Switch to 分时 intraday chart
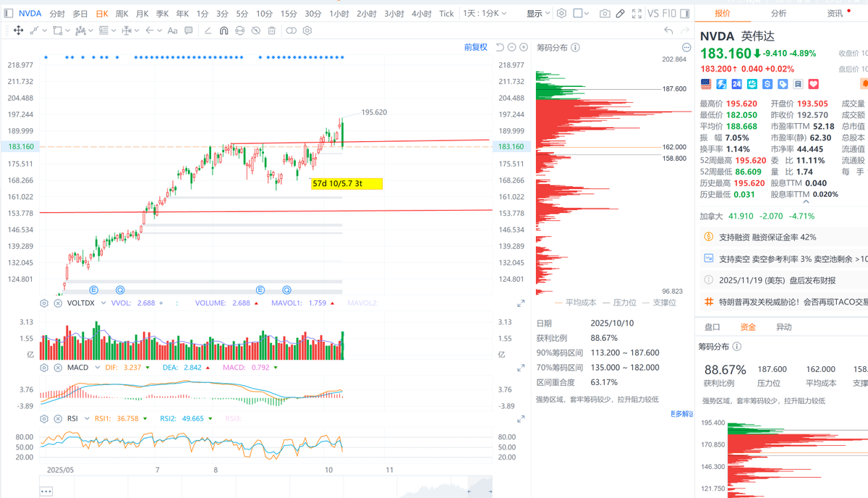 pos(57,14)
